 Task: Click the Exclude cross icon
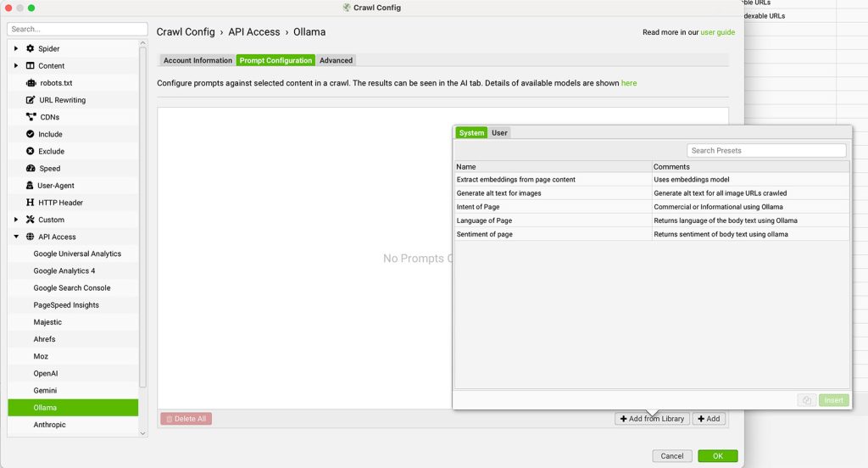tap(30, 151)
